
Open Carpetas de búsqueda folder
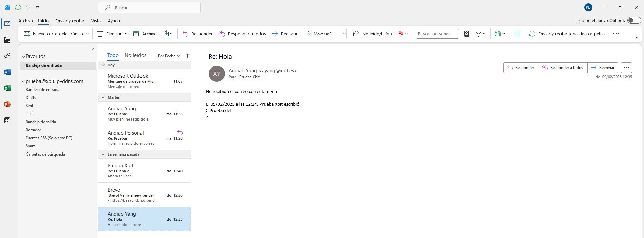point(45,154)
